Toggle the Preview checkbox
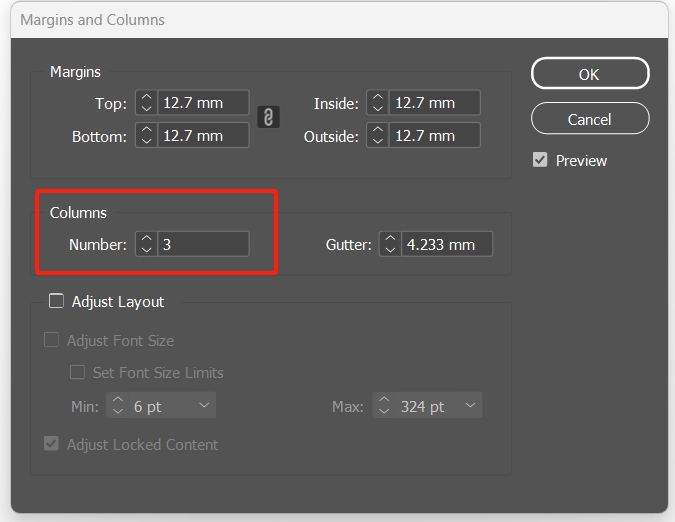The image size is (675, 522). pos(540,160)
